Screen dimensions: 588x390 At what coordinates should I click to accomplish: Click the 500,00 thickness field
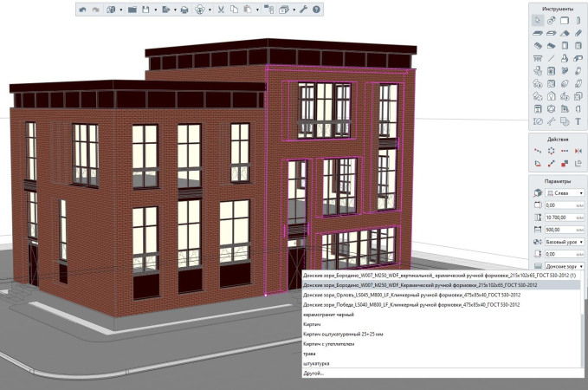coord(557,229)
